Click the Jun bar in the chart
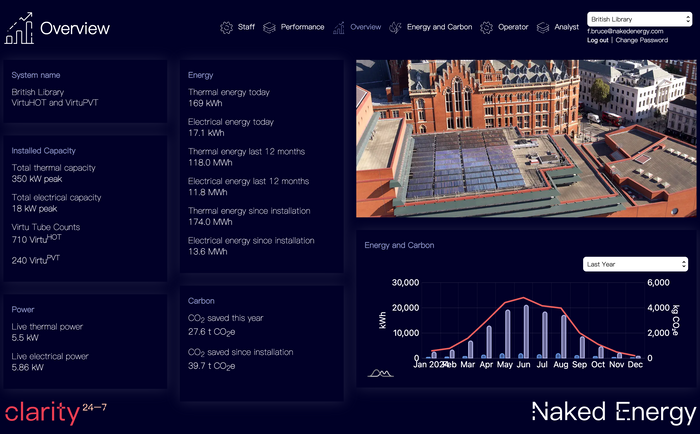700x434 pixels. click(526, 332)
